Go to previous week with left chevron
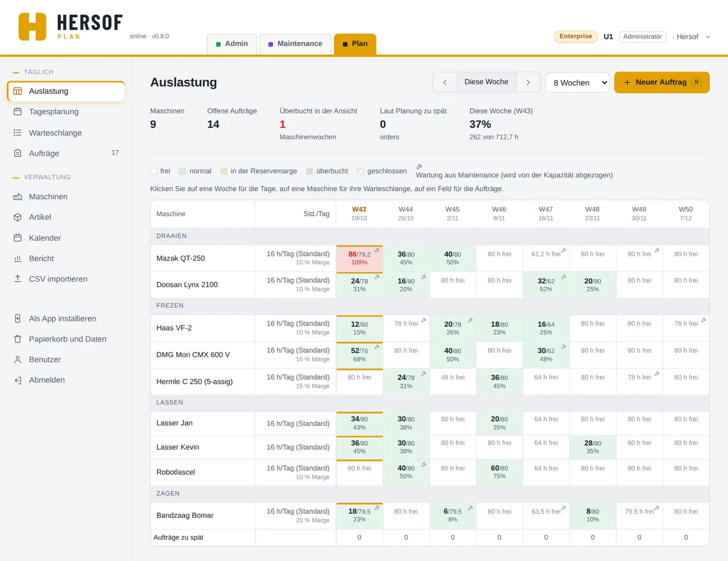 pyautogui.click(x=445, y=82)
